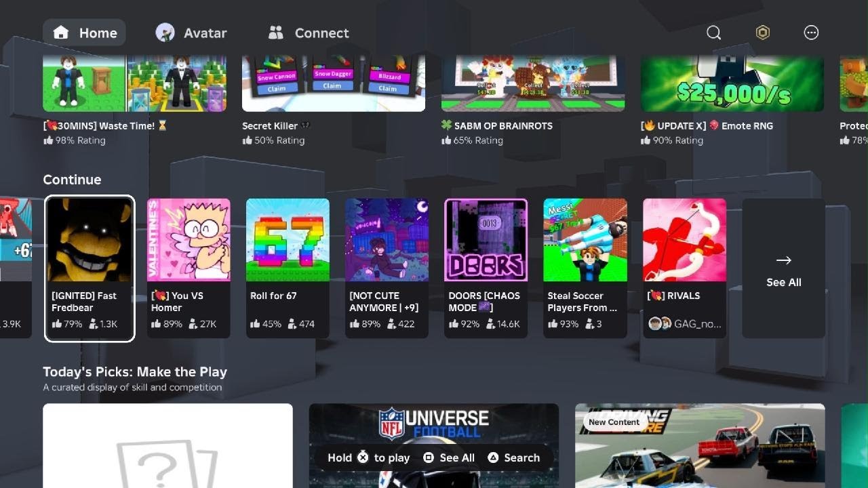
Task: Click the Continue section heading
Action: click(72, 180)
